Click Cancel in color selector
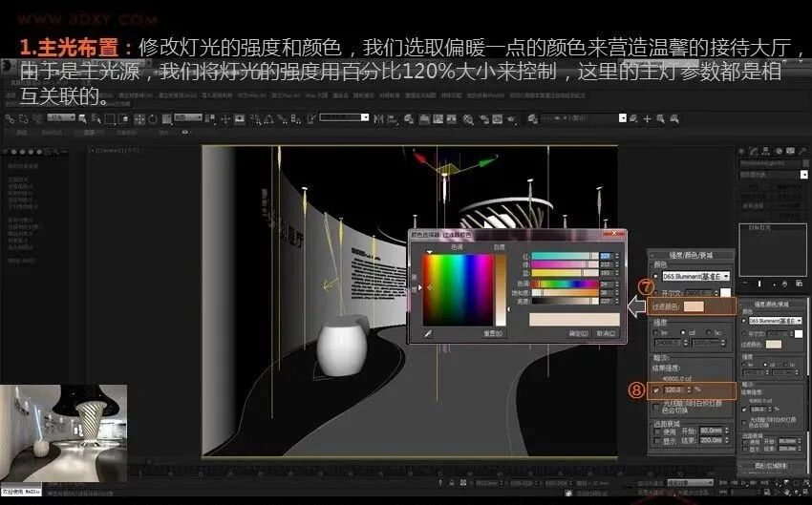The image size is (812, 505). click(607, 334)
